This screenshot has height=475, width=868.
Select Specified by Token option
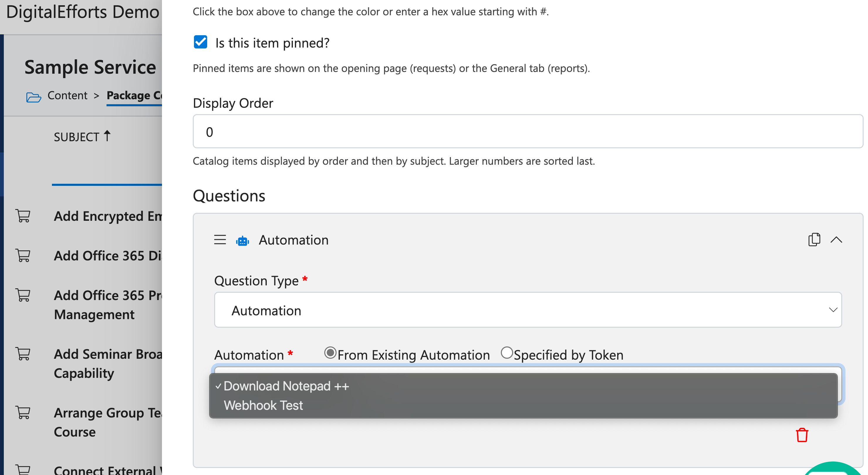[x=506, y=353]
